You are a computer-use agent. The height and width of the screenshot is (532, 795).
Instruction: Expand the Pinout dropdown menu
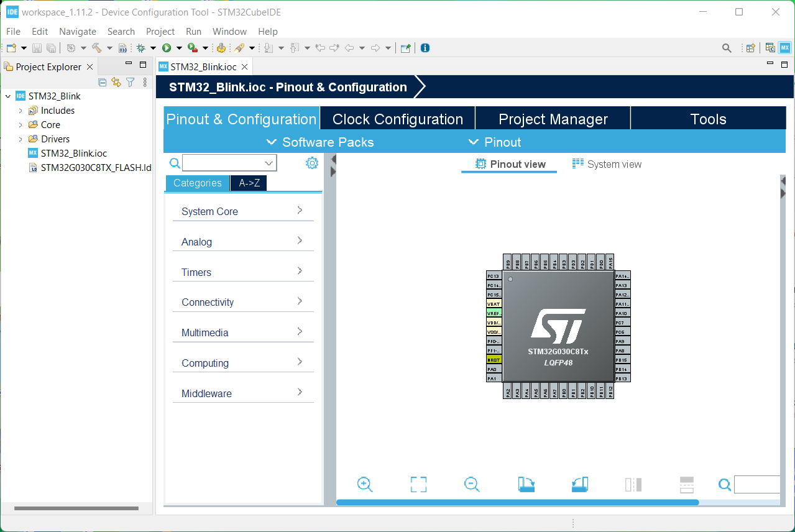click(x=494, y=142)
